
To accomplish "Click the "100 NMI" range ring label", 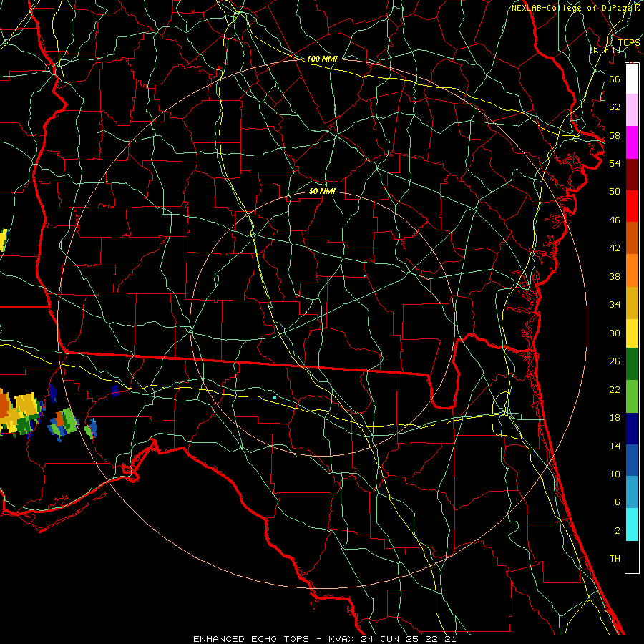I will pos(322,59).
